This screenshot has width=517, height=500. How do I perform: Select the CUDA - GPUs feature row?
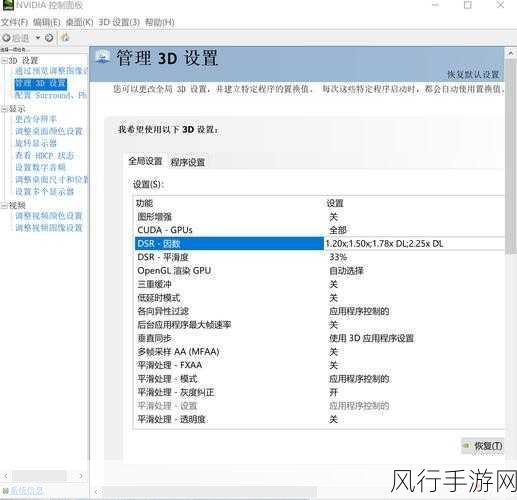coord(319,230)
